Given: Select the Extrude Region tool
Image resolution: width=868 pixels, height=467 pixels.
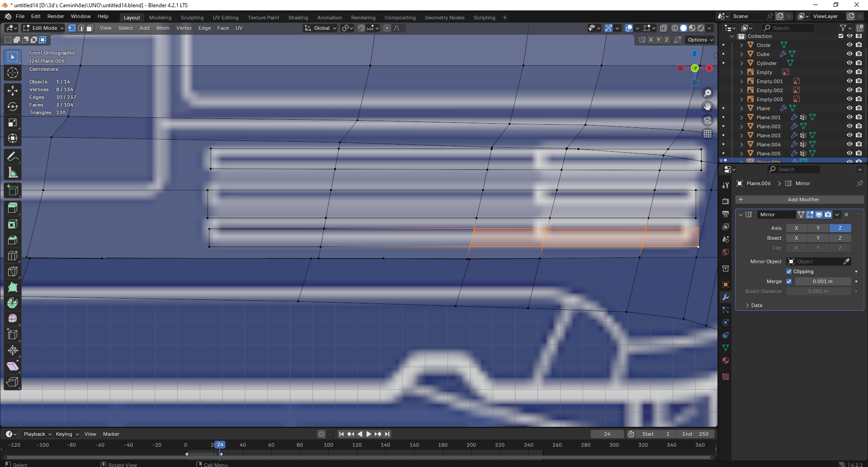Looking at the screenshot, I should (13, 208).
